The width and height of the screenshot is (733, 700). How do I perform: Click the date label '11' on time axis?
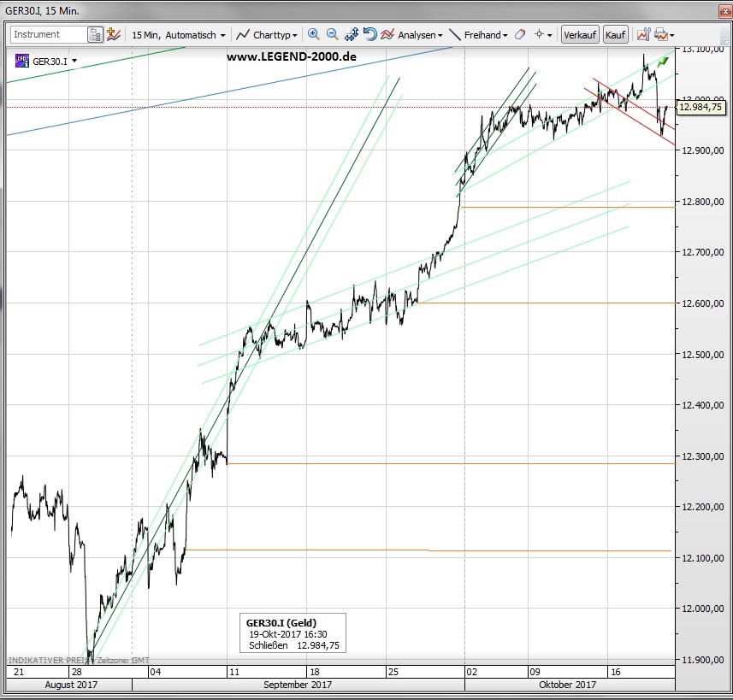coord(234,672)
